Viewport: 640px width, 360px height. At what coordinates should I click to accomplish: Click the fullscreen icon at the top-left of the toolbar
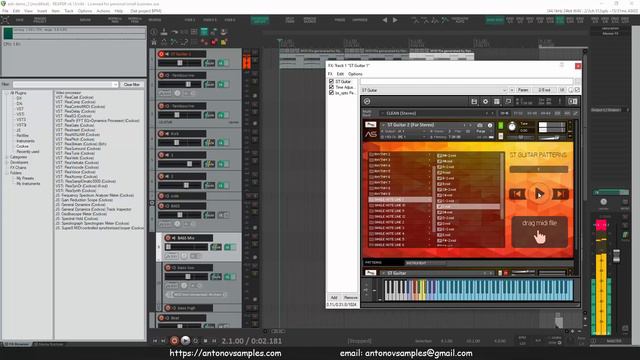(5, 20)
